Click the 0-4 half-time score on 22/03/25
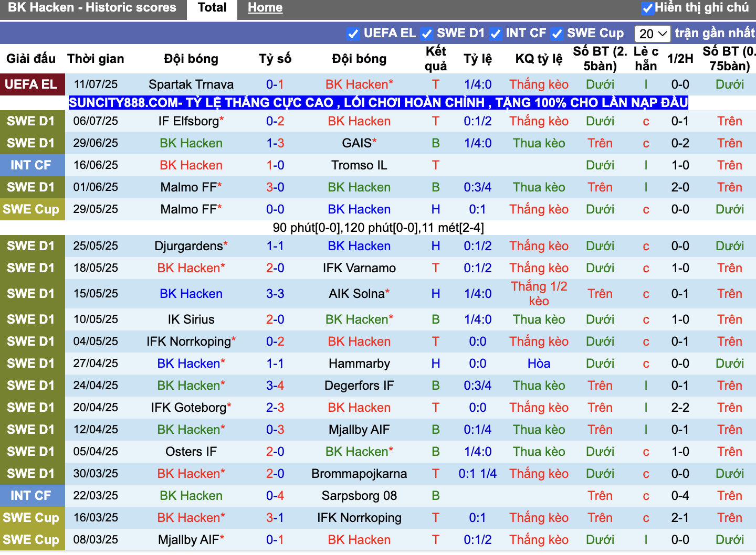 [680, 496]
